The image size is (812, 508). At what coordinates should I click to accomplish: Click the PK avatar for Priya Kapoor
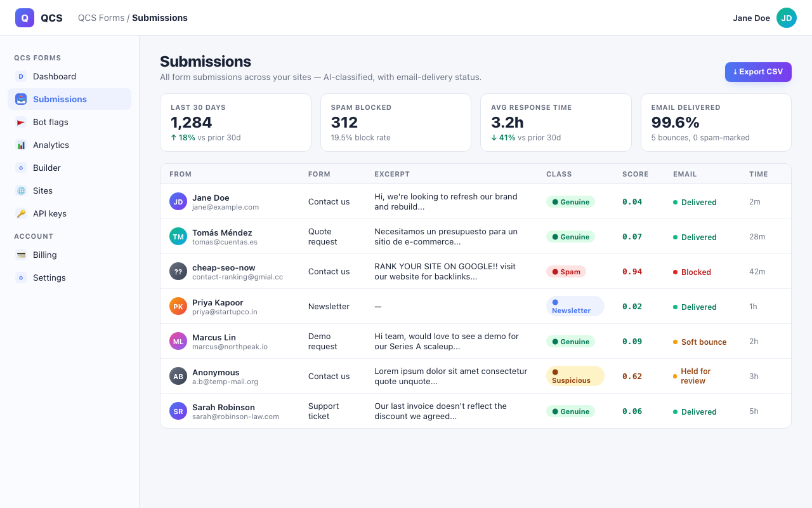(x=178, y=306)
